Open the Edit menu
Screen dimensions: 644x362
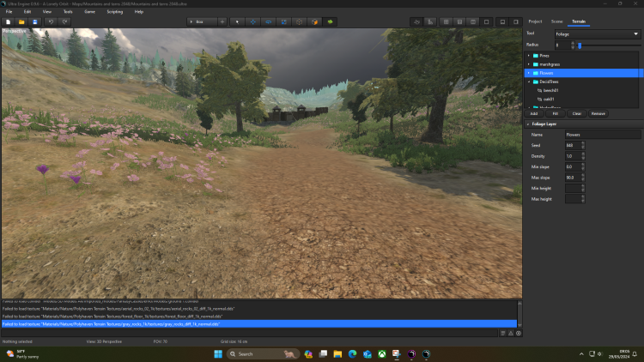27,11
